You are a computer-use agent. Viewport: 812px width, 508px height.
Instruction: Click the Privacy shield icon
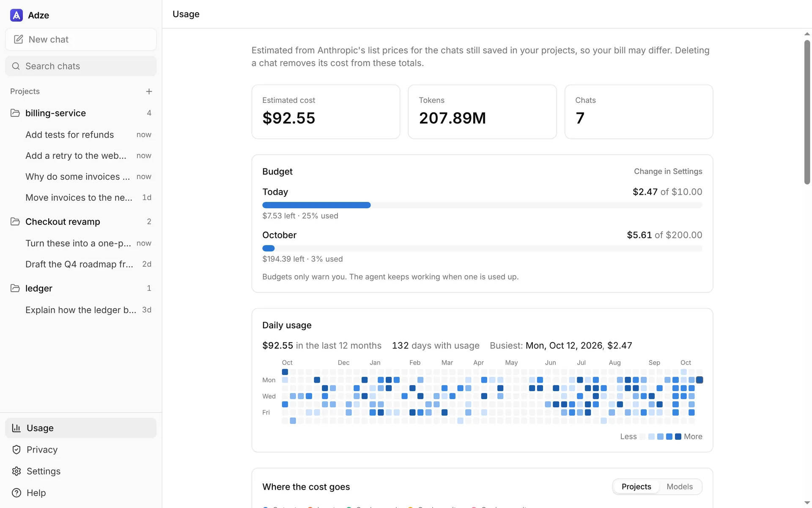click(16, 450)
